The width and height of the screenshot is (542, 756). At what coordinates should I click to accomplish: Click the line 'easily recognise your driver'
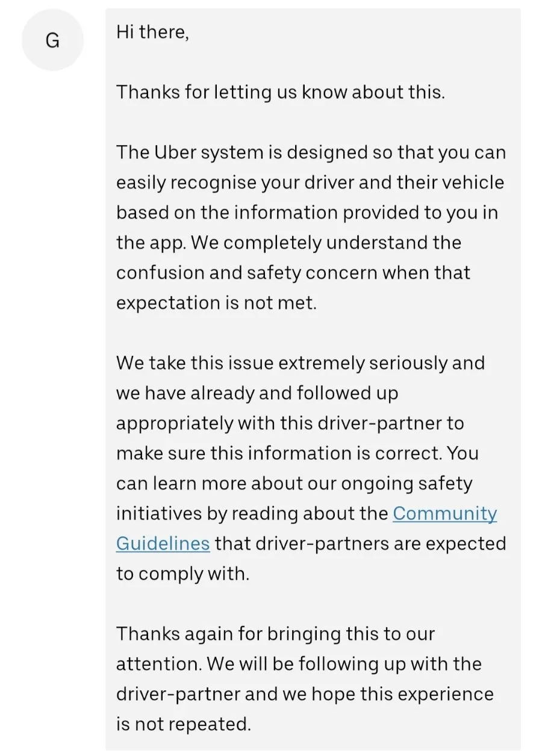pyautogui.click(x=310, y=182)
